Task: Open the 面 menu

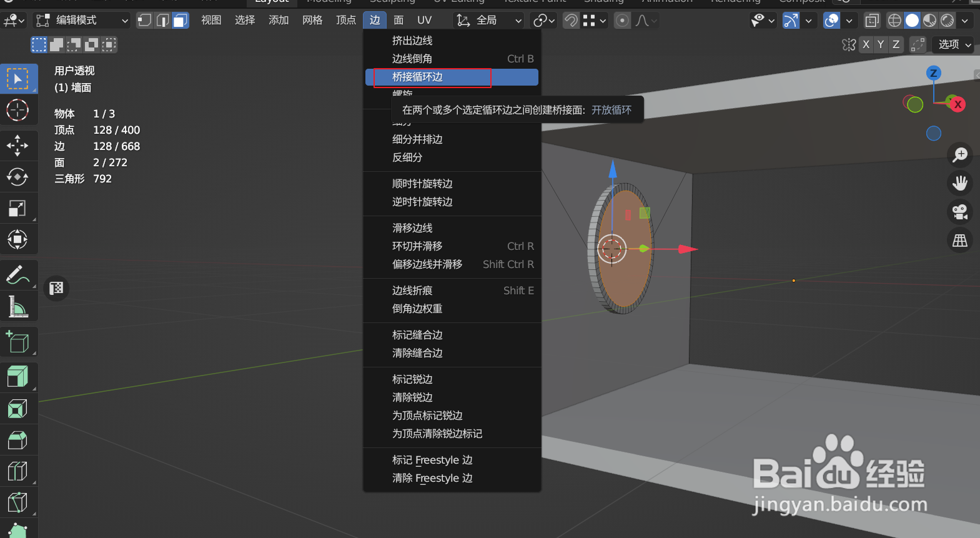Action: click(x=398, y=21)
